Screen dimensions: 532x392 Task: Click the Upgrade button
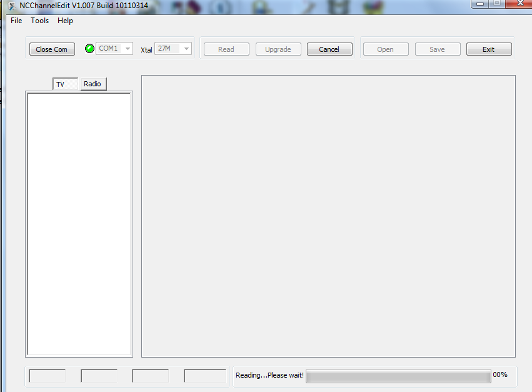tap(278, 49)
